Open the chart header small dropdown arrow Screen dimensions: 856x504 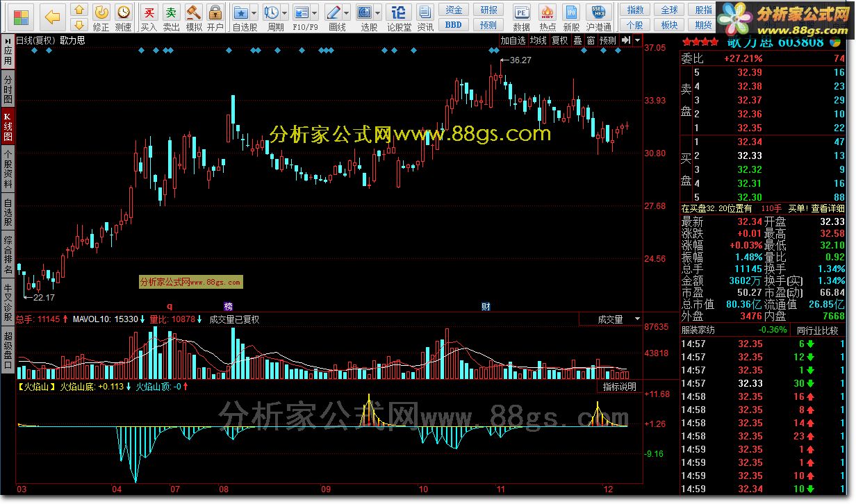tap(637, 40)
